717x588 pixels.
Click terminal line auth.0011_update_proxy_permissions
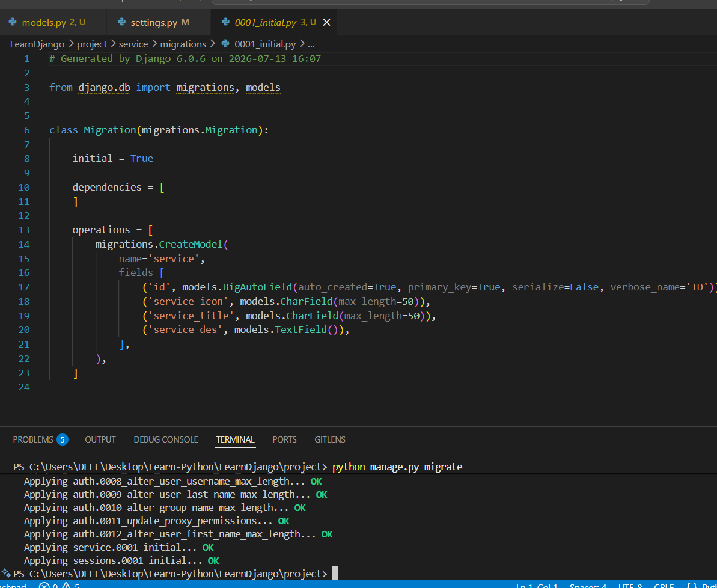156,521
